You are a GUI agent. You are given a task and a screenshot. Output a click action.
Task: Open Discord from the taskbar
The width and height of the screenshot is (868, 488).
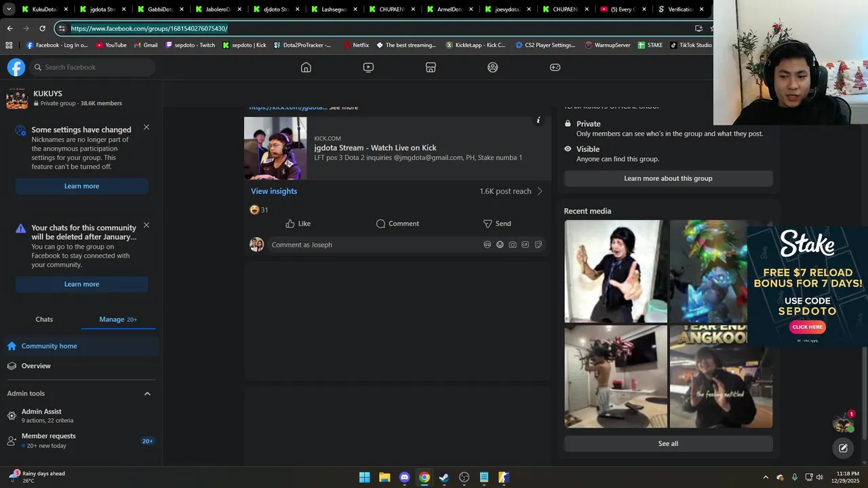click(x=404, y=477)
